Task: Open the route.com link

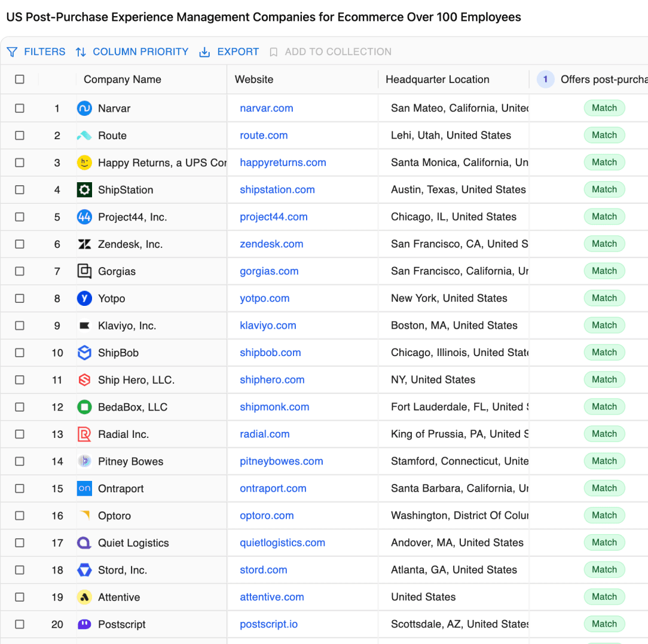Action: coord(264,136)
